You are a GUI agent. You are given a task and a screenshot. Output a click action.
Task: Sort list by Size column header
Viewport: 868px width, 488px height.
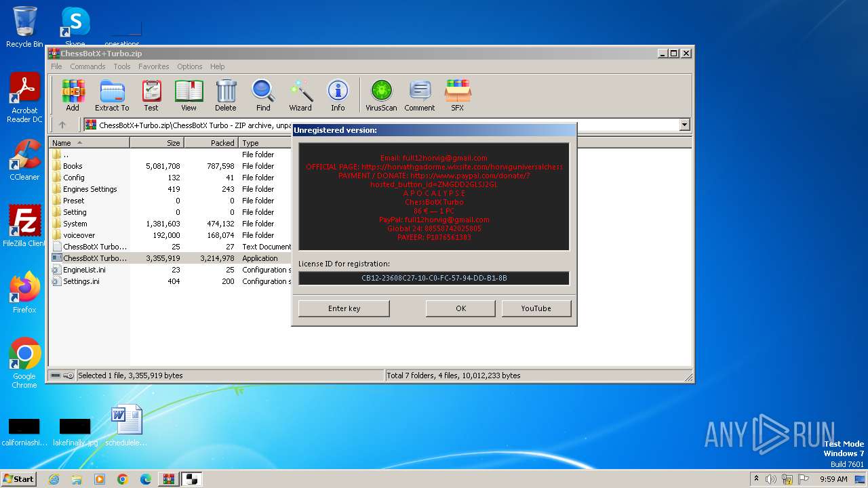(x=157, y=143)
